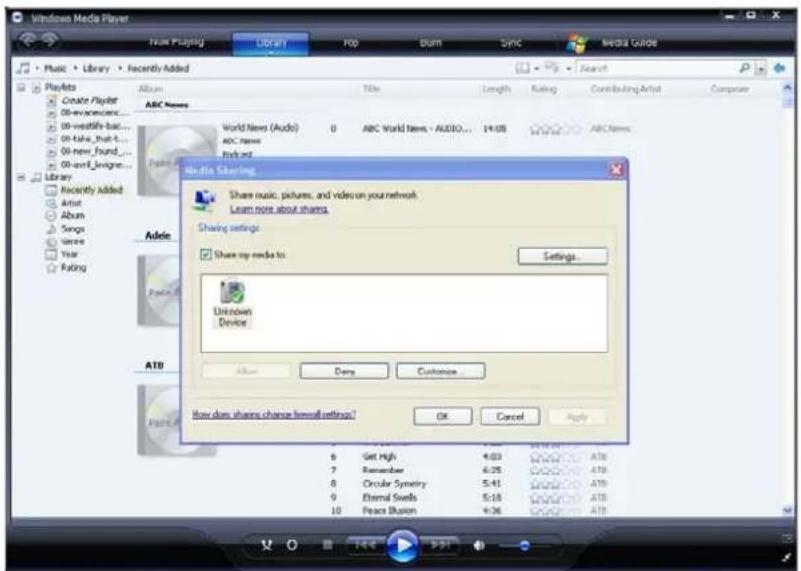801x571 pixels.
Task: Skip to next track
Action: 440,545
